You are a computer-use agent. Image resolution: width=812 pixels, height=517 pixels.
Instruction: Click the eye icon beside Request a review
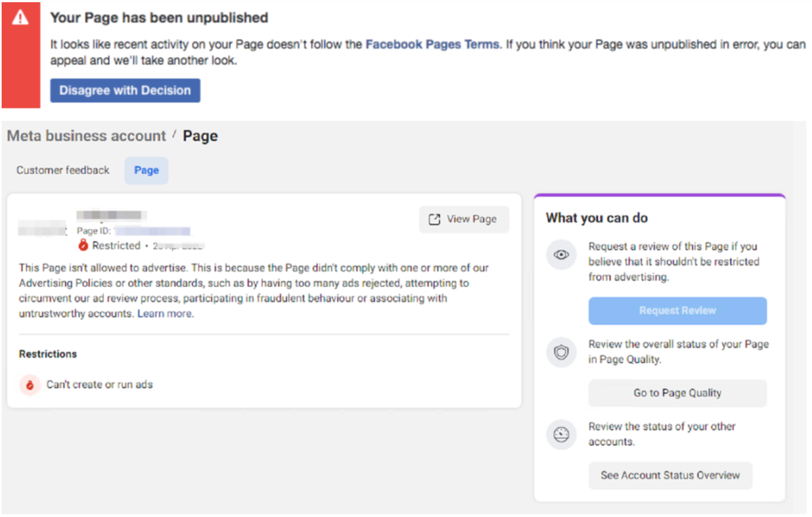(x=561, y=255)
